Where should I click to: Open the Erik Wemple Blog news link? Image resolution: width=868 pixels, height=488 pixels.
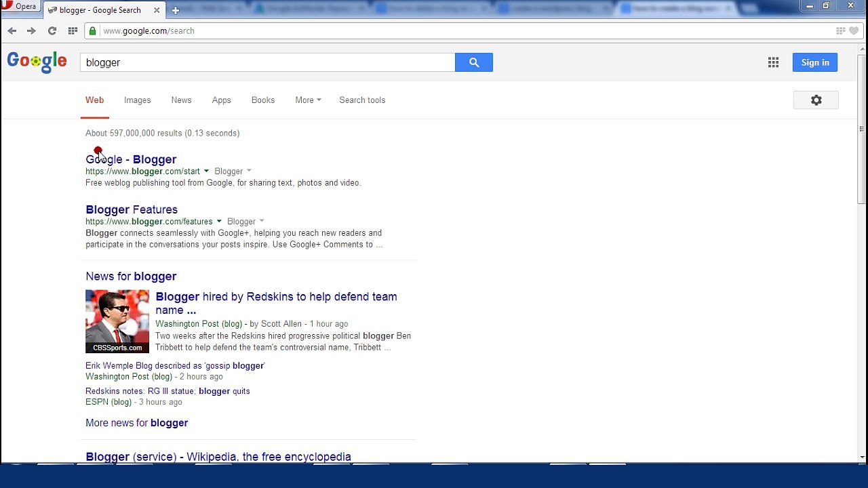pyautogui.click(x=175, y=365)
